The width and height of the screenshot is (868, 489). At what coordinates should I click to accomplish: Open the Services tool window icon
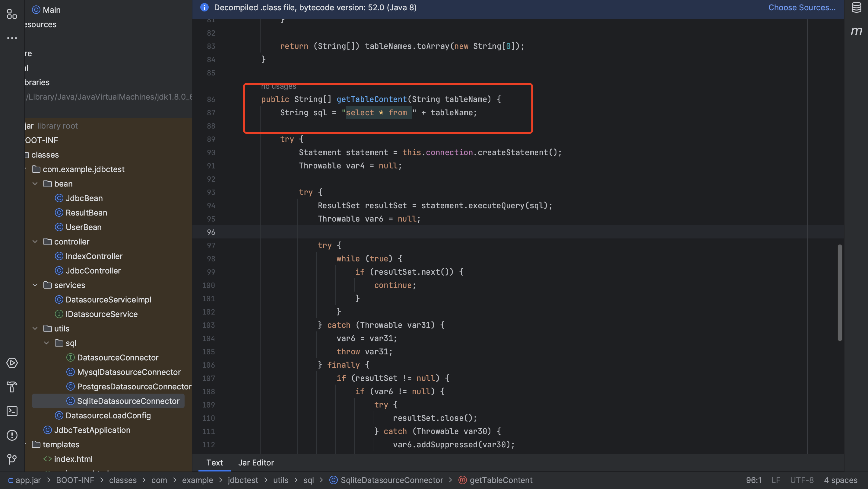point(12,363)
